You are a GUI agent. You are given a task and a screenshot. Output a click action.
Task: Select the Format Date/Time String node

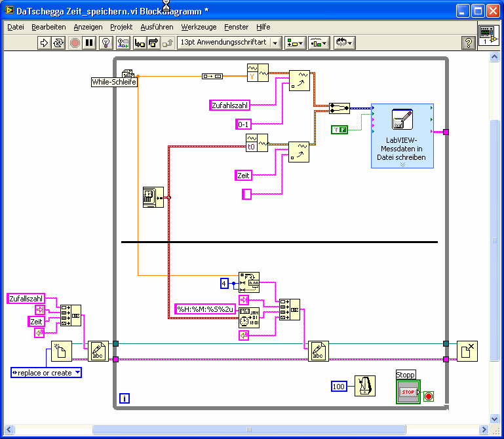coord(249,318)
